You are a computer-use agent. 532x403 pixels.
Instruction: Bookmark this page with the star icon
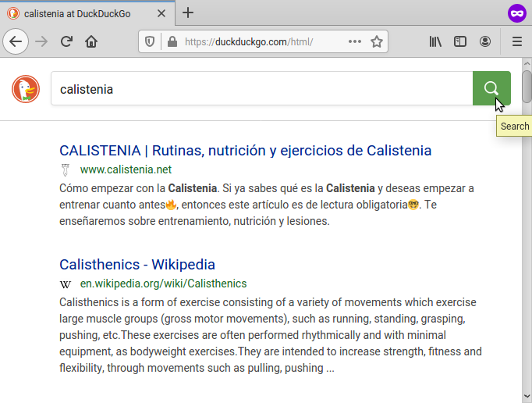(377, 42)
